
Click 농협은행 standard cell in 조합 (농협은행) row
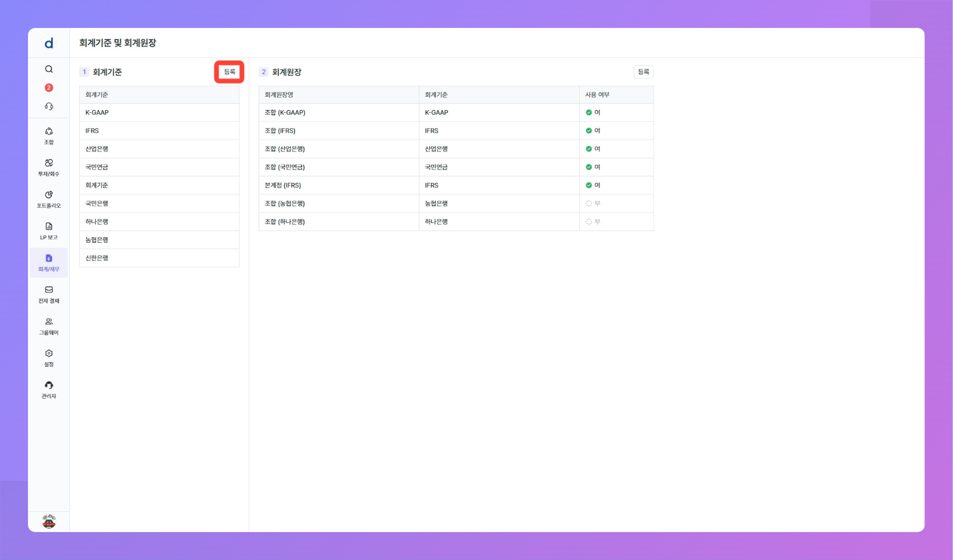coord(499,204)
